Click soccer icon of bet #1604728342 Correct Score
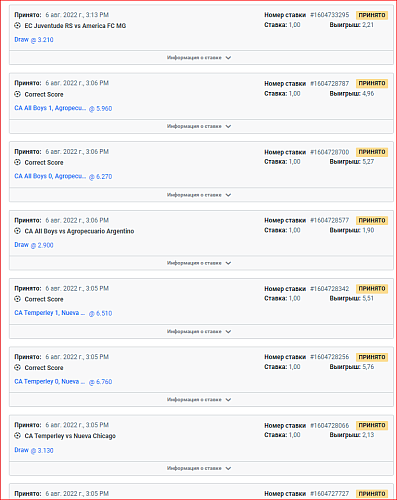Screen dimensions: 397x500 click(18, 299)
